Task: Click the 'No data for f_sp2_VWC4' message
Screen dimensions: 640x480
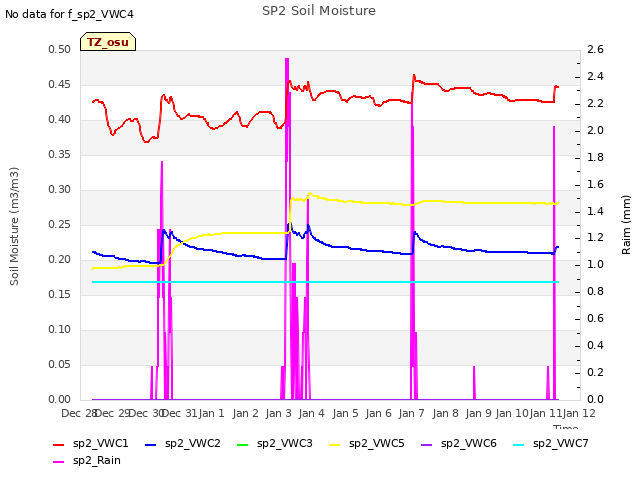Action: click(69, 14)
